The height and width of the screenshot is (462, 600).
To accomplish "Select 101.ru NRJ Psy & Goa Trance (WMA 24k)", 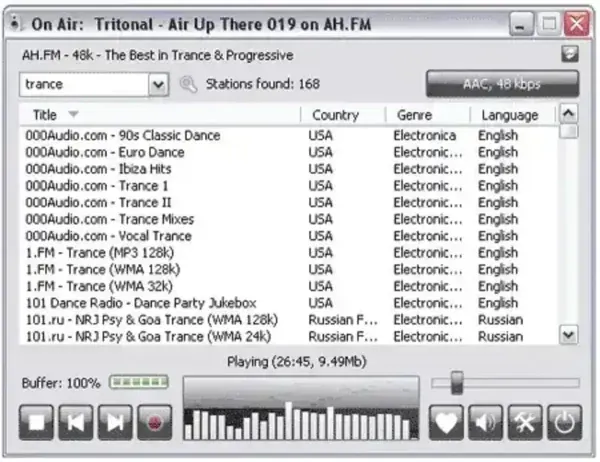I will point(289,337).
